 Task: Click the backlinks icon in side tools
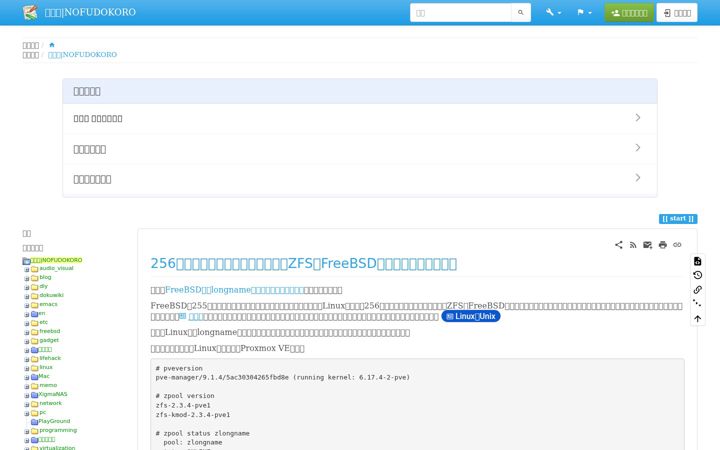point(698,290)
